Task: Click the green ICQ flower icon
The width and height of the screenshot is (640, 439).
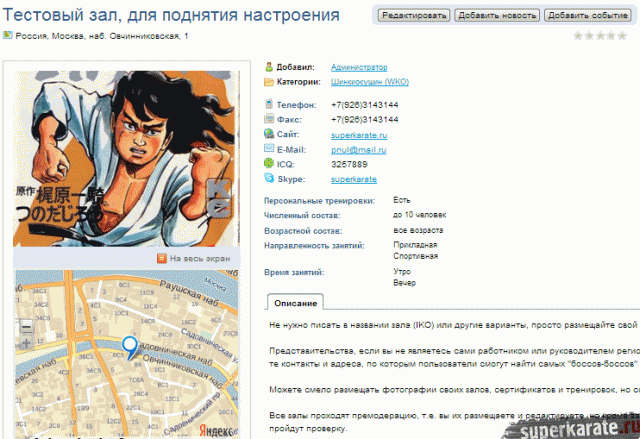Action: (269, 163)
